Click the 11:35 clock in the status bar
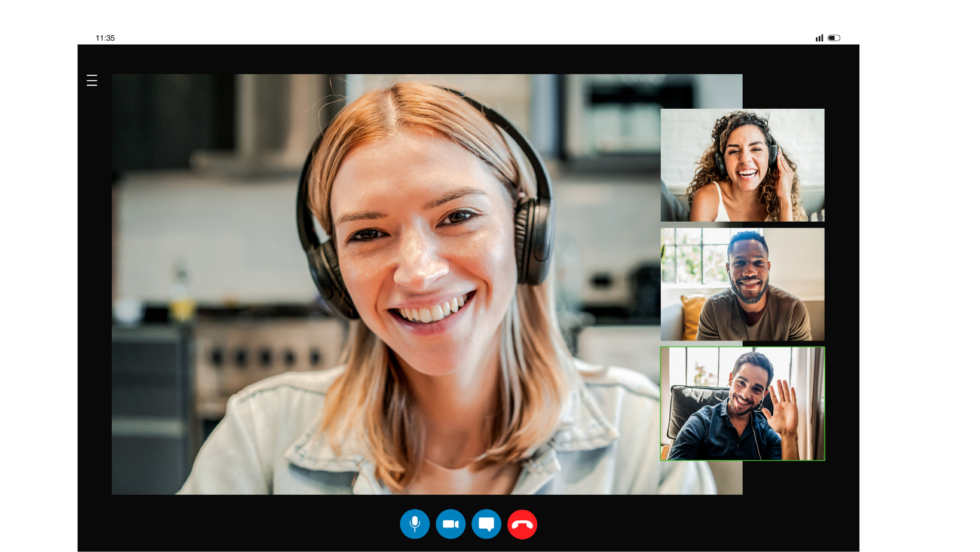The image size is (980, 552). [x=105, y=38]
